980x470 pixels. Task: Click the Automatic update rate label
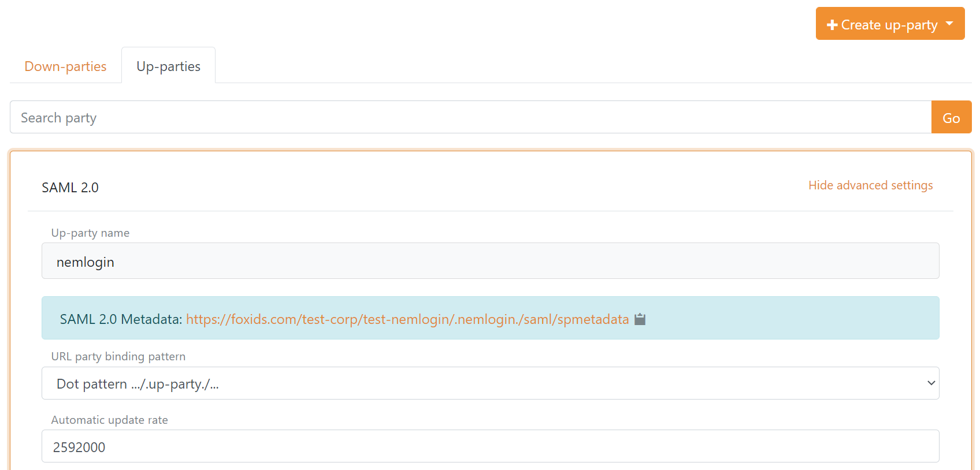[x=110, y=420]
